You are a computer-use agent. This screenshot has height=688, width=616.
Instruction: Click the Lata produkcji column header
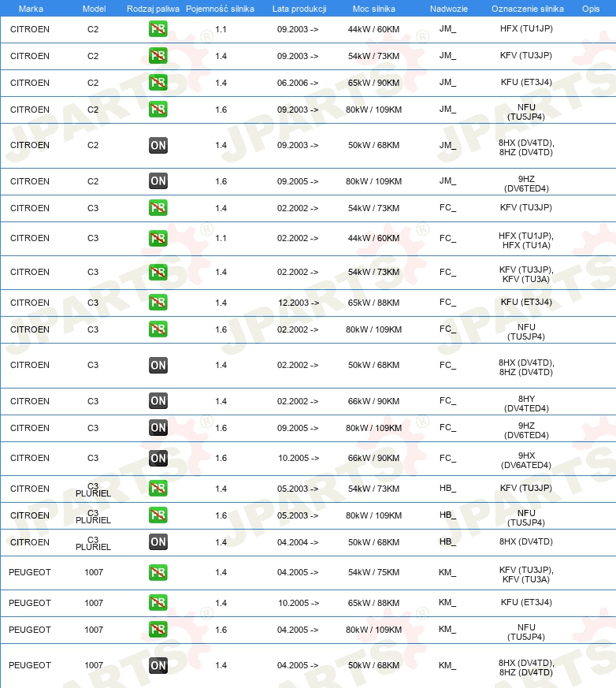pos(299,9)
